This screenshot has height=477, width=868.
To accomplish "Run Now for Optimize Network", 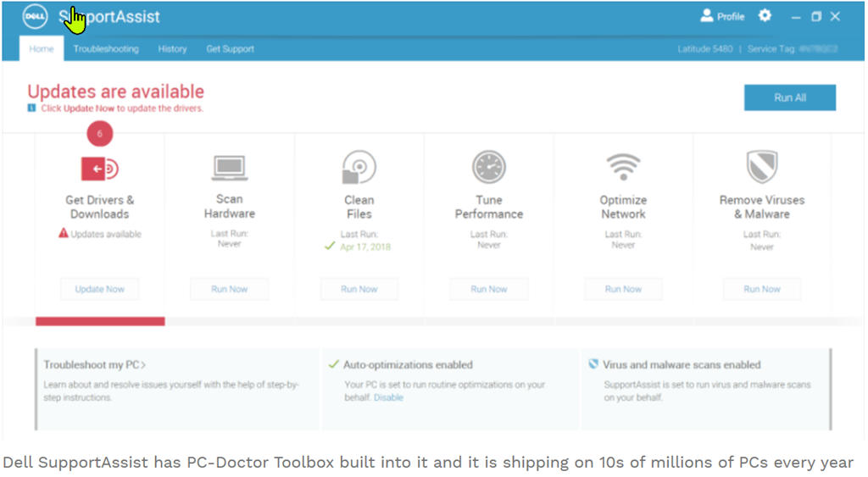I will click(x=623, y=289).
